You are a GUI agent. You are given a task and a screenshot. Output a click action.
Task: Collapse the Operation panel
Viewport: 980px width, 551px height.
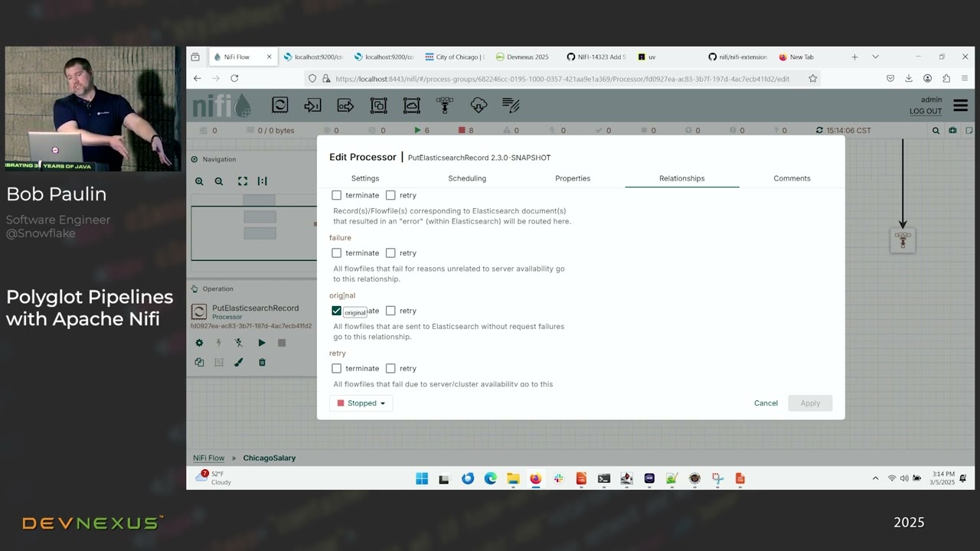click(194, 289)
